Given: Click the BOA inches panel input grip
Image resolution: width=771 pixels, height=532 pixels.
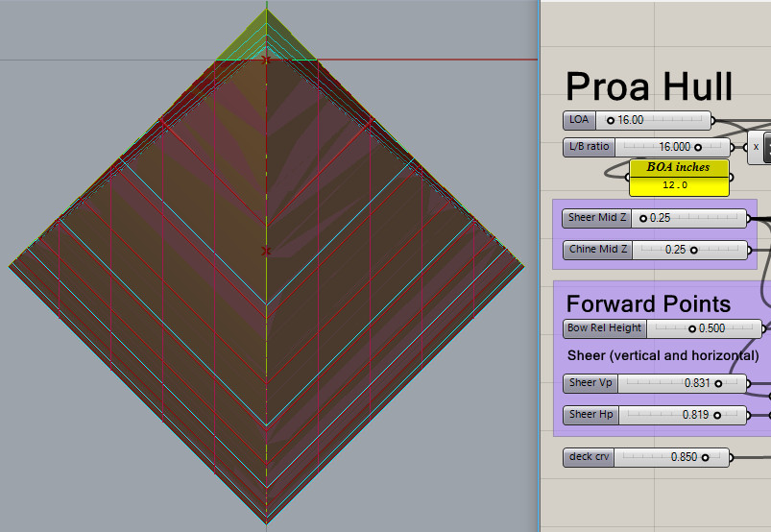Looking at the screenshot, I should tap(627, 178).
